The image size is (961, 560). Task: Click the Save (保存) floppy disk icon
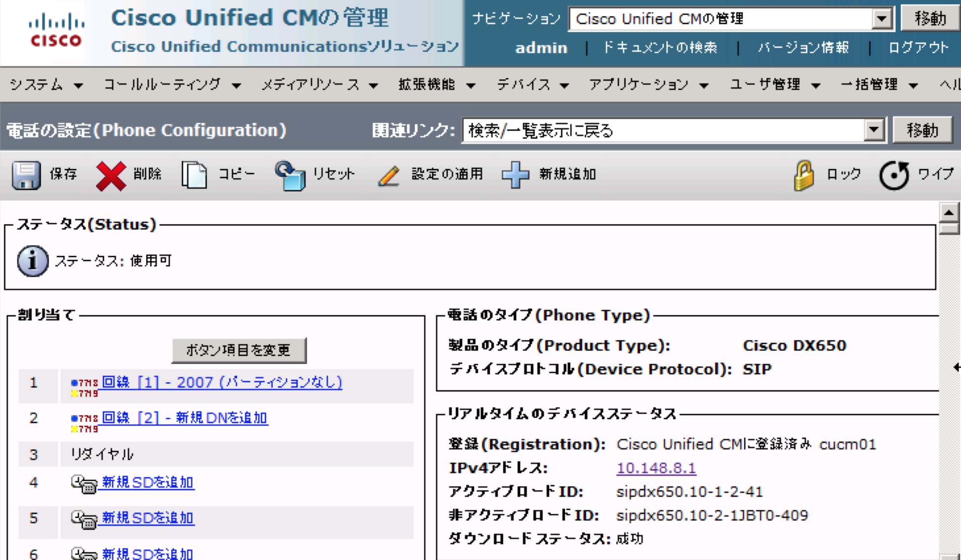pyautogui.click(x=26, y=175)
